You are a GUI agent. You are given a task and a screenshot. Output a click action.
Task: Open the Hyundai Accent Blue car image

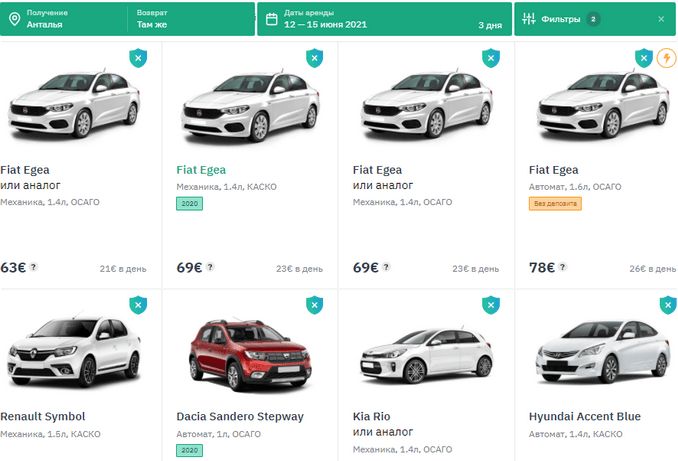pos(602,351)
